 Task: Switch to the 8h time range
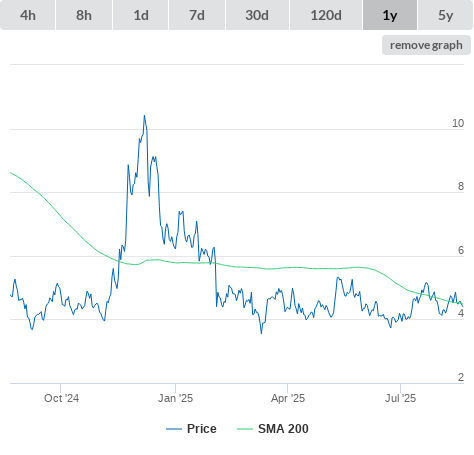[x=84, y=15]
